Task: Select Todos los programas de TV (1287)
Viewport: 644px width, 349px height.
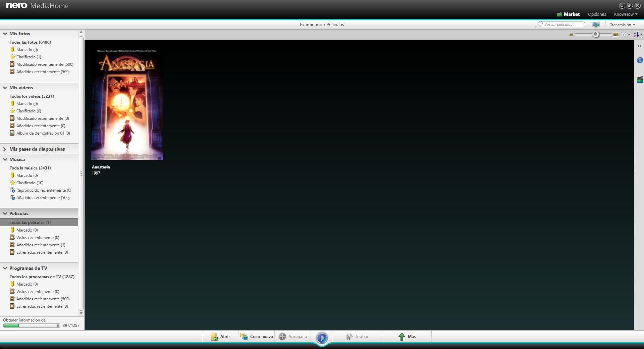Action: pyautogui.click(x=42, y=277)
